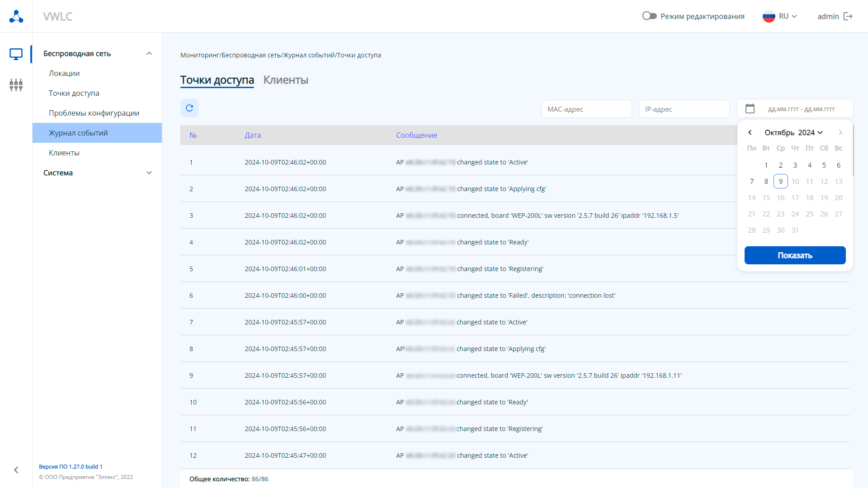Go to next month in calendar
Viewport: 868px width, 488px height.
[x=840, y=132]
